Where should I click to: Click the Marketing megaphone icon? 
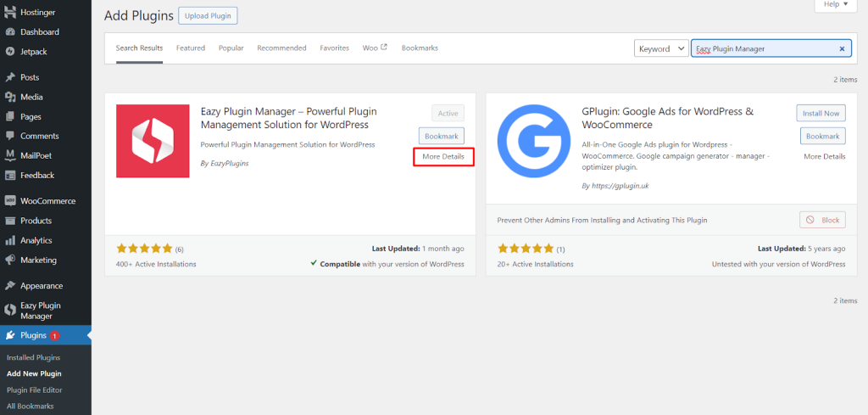pyautogui.click(x=10, y=261)
